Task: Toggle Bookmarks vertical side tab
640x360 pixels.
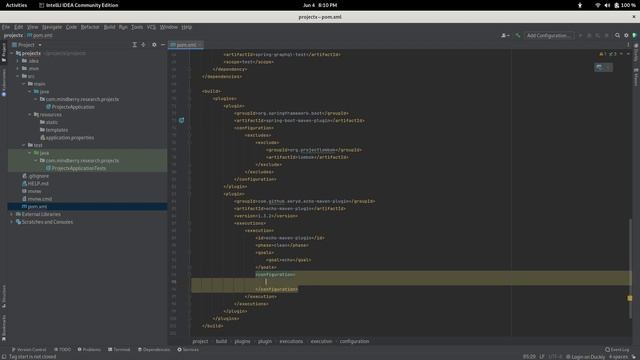Action: 4,328
